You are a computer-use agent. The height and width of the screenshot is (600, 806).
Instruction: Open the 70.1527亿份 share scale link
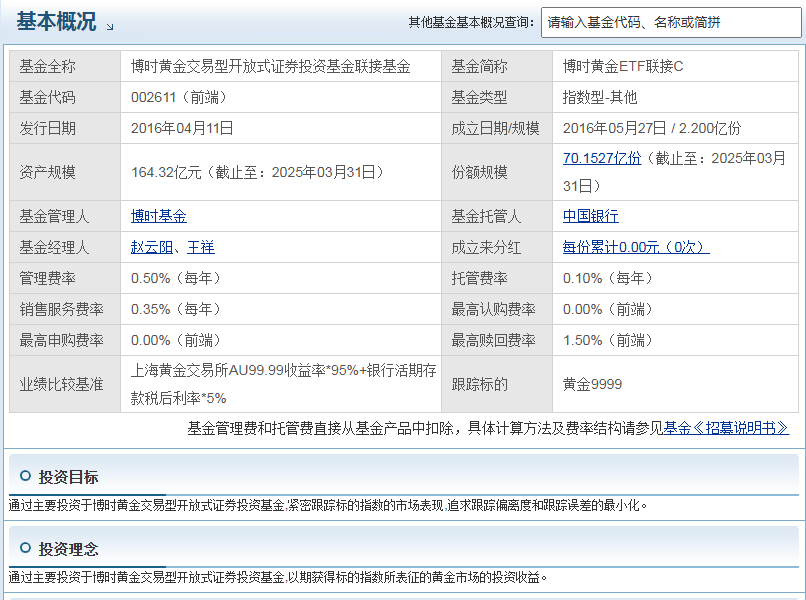coord(602,158)
